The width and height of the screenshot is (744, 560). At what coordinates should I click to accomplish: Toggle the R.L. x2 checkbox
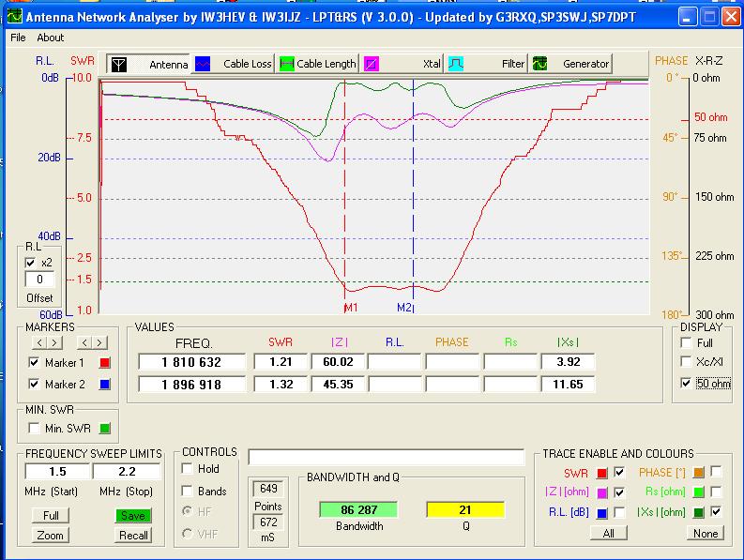(x=30, y=263)
